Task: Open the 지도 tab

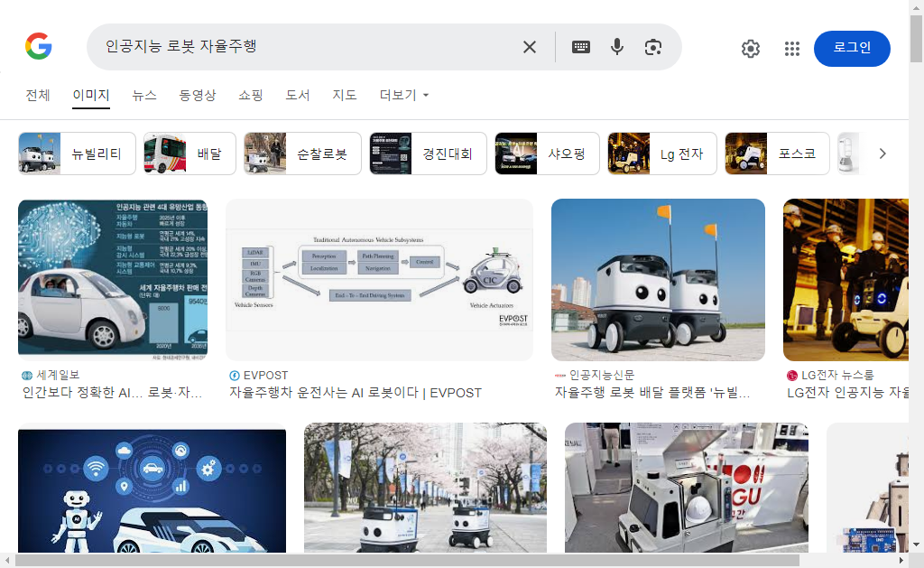Action: [x=345, y=95]
